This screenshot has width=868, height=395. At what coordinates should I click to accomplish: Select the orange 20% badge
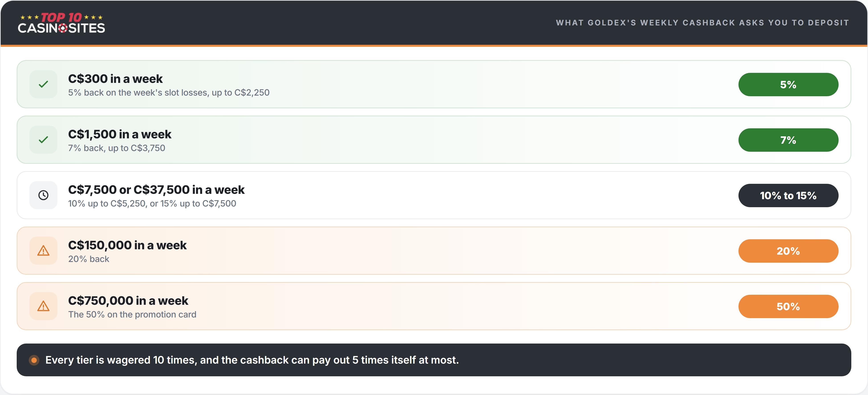[788, 251]
